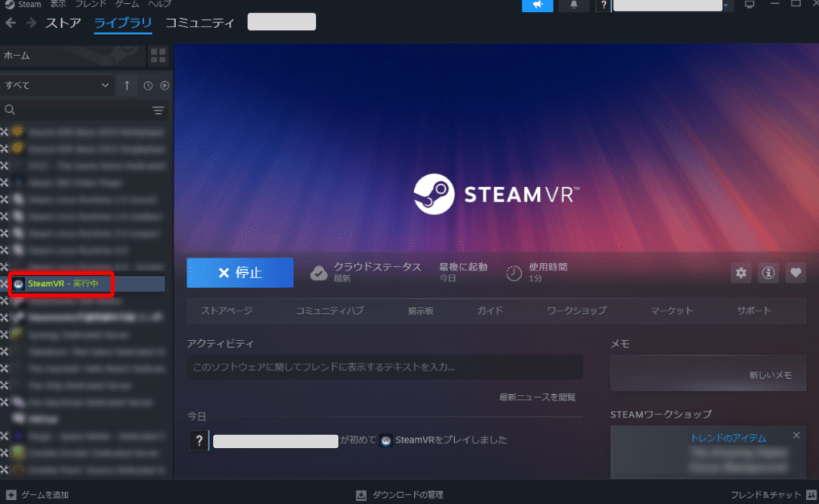819x504 pixels.
Task: Click the クラウドステータス label
Action: coord(377,267)
